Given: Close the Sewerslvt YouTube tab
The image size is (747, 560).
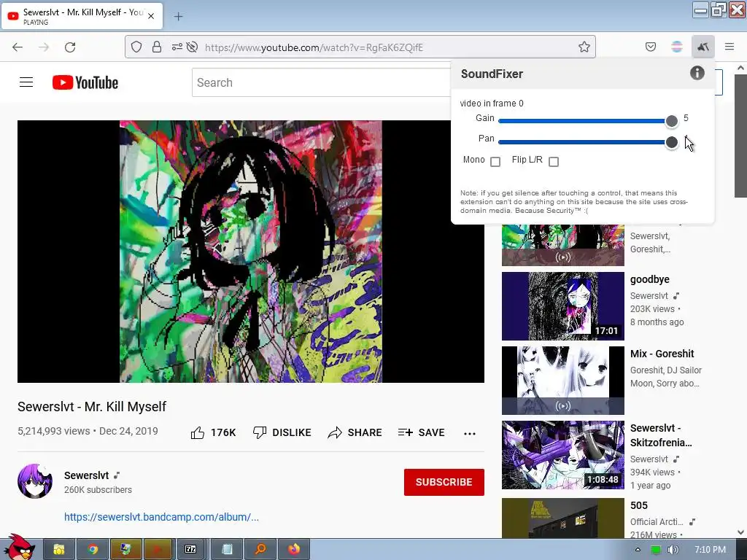Looking at the screenshot, I should [151, 16].
